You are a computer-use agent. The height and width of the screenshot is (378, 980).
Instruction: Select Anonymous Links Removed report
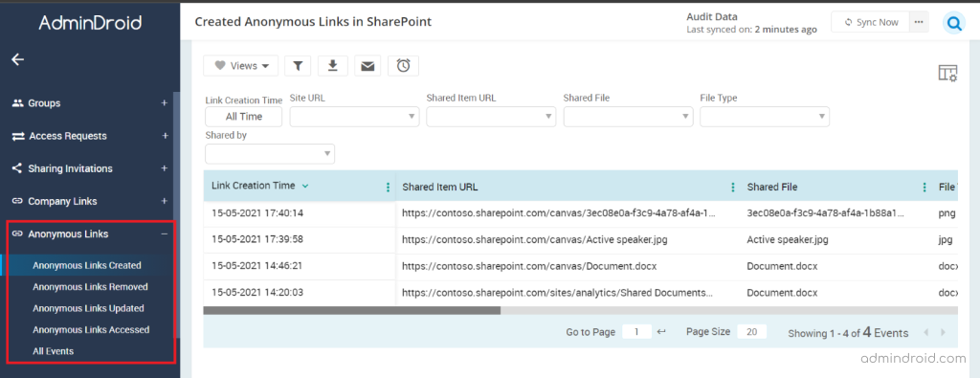(x=90, y=287)
